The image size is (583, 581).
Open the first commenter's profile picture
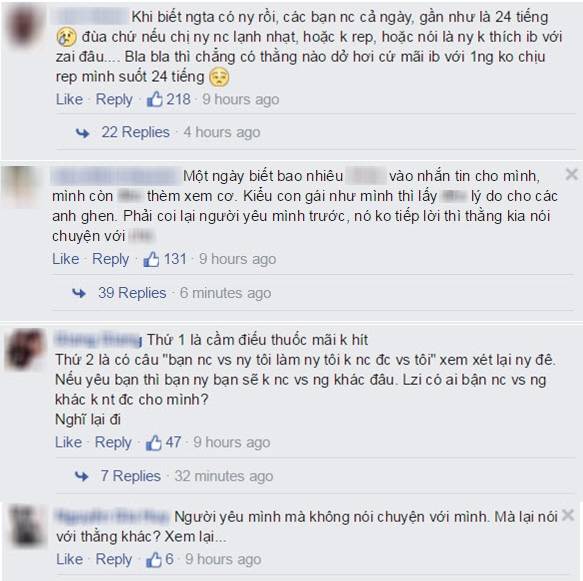(26, 28)
